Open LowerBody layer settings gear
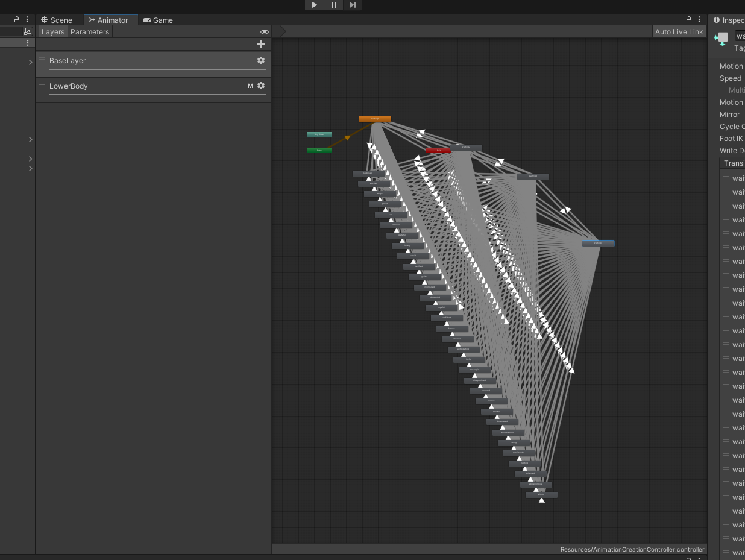This screenshot has width=745, height=560. tap(261, 86)
